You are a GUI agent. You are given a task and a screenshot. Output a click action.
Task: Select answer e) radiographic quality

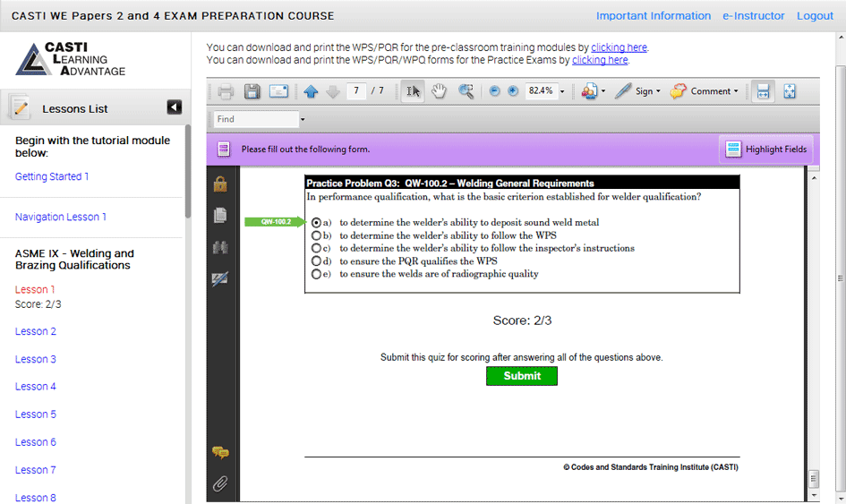316,274
